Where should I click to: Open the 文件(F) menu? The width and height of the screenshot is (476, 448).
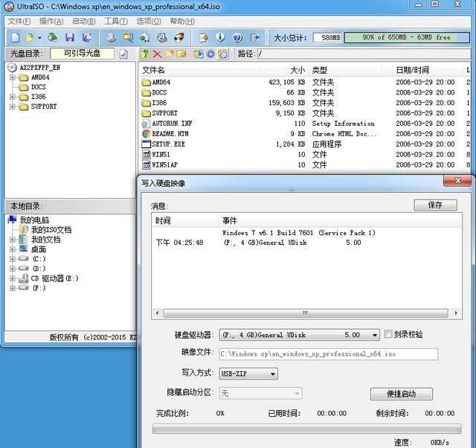19,22
